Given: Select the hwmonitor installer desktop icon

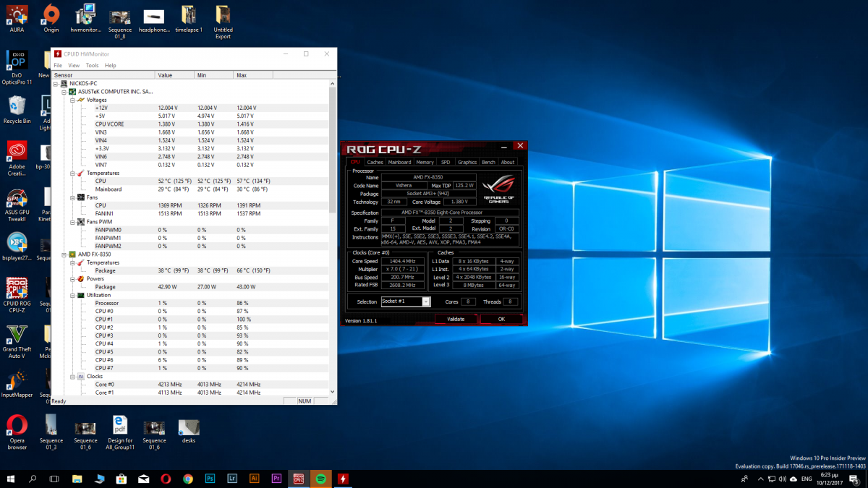Looking at the screenshot, I should (85, 18).
